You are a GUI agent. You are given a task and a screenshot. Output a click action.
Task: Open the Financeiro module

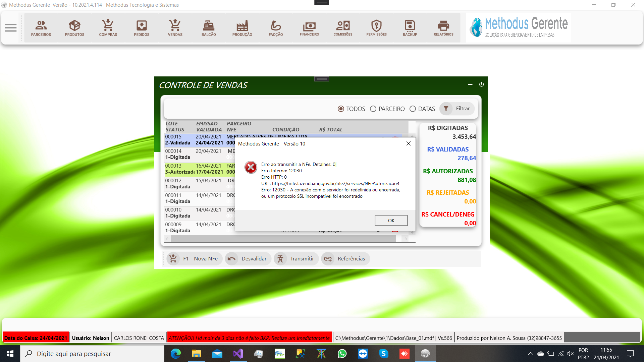click(309, 28)
